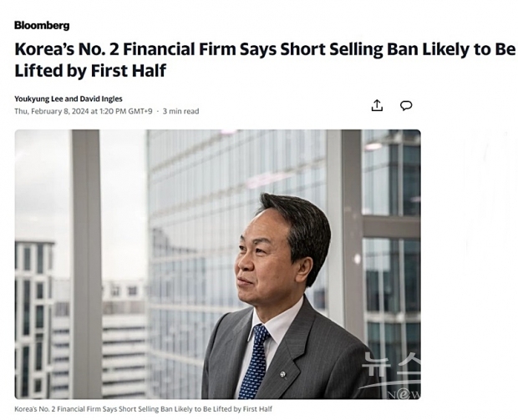Click the word "and" between the author names
518x420 pixels.
[x=74, y=99]
